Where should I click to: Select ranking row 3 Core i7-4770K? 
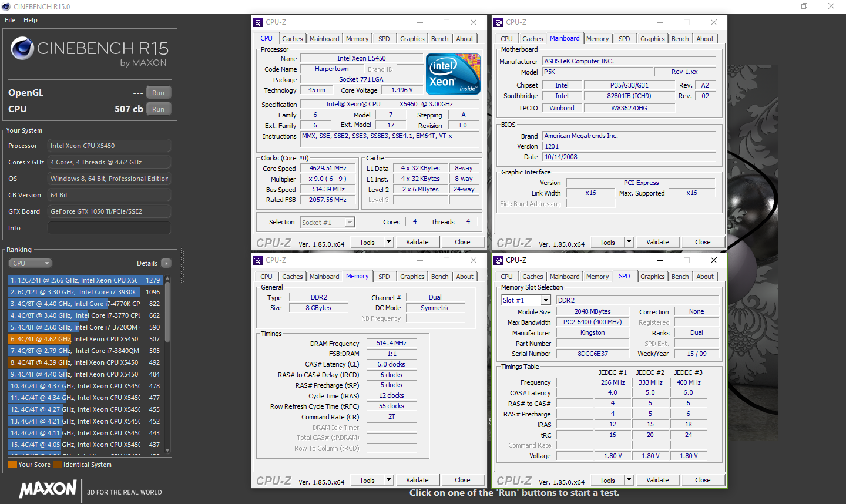(85, 304)
